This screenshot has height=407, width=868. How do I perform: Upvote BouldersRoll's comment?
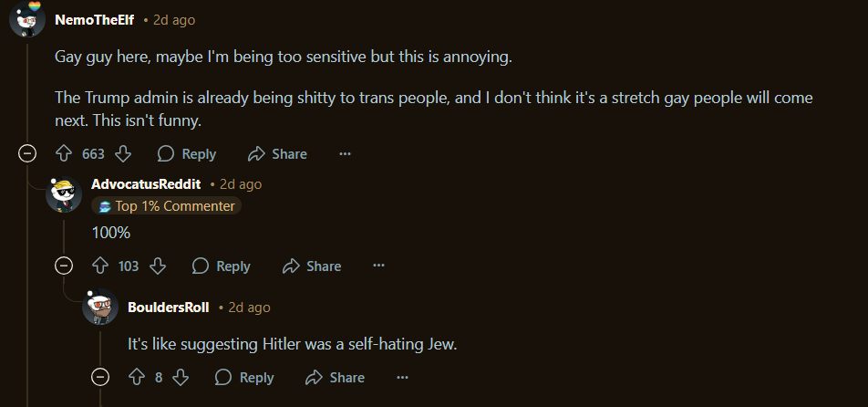tap(137, 377)
